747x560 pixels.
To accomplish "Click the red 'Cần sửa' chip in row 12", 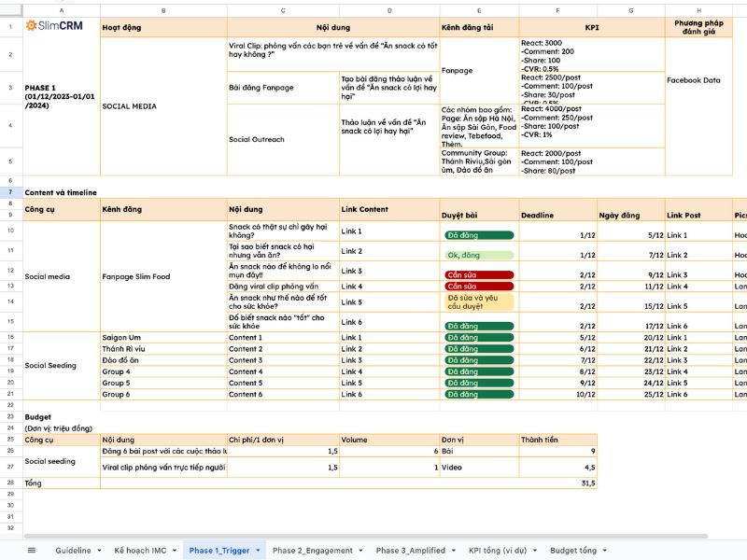I will [479, 275].
